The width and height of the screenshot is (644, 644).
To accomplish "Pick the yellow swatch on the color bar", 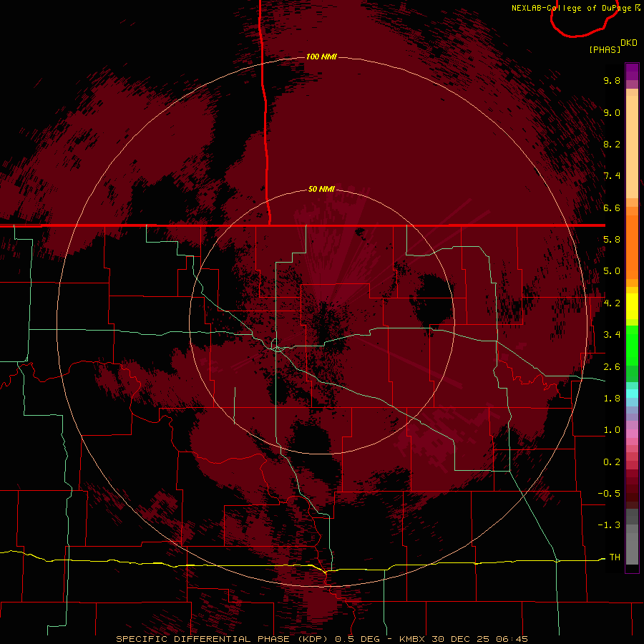I will tap(632, 306).
